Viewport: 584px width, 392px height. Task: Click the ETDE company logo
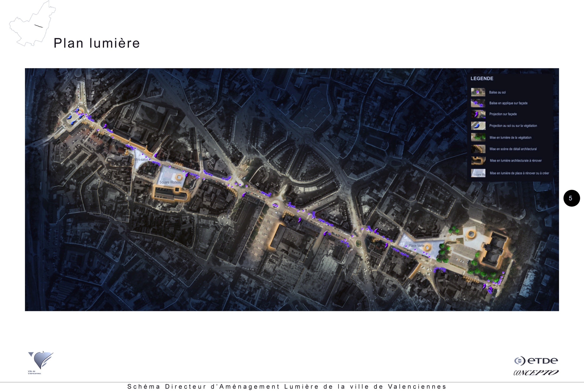tap(536, 361)
